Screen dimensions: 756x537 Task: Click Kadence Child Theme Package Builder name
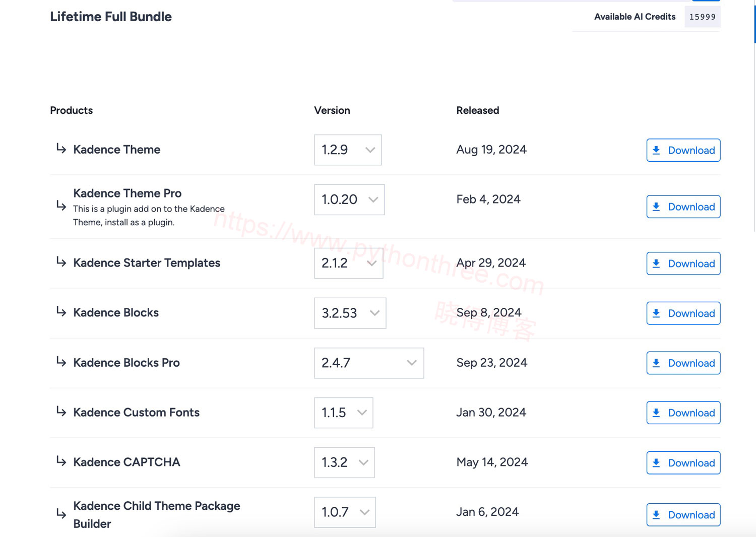point(157,515)
